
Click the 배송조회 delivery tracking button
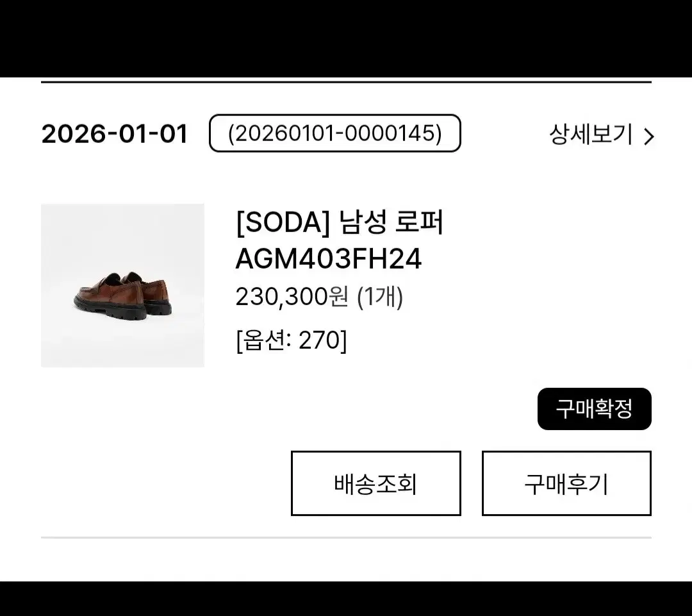pos(375,484)
